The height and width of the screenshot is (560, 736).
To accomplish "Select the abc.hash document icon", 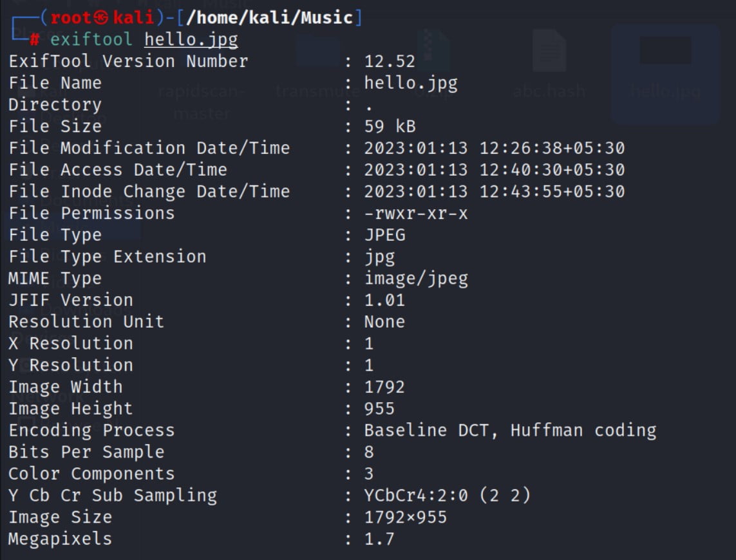I will click(549, 53).
